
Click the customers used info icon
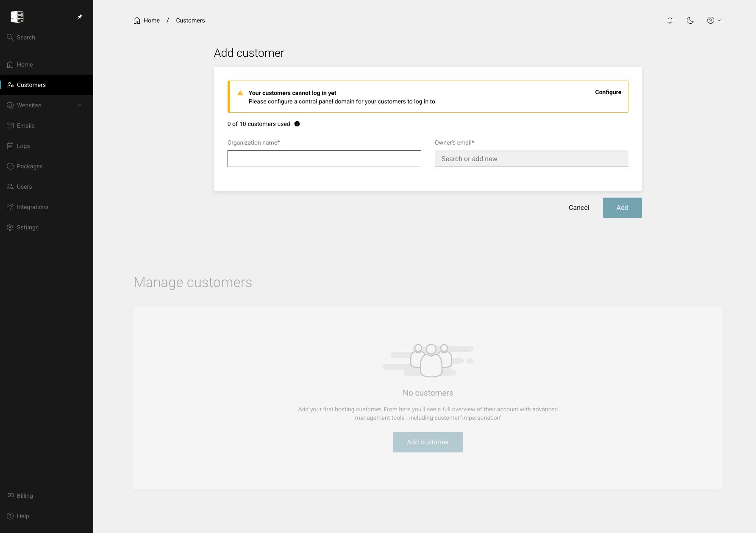coord(297,124)
